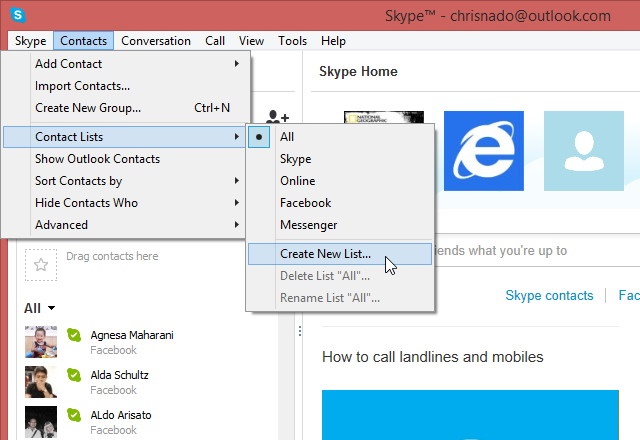Click the add contact person-plus icon
This screenshot has height=440, width=640.
coord(277,117)
